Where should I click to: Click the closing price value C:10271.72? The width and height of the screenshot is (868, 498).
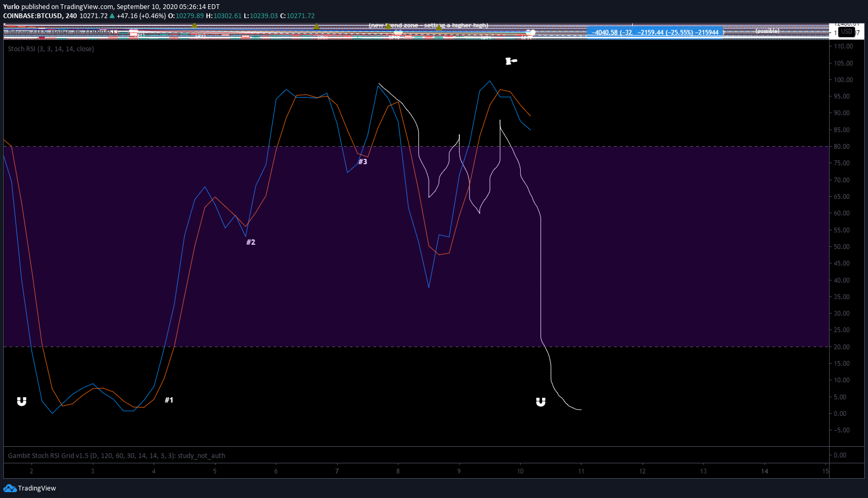(x=297, y=15)
